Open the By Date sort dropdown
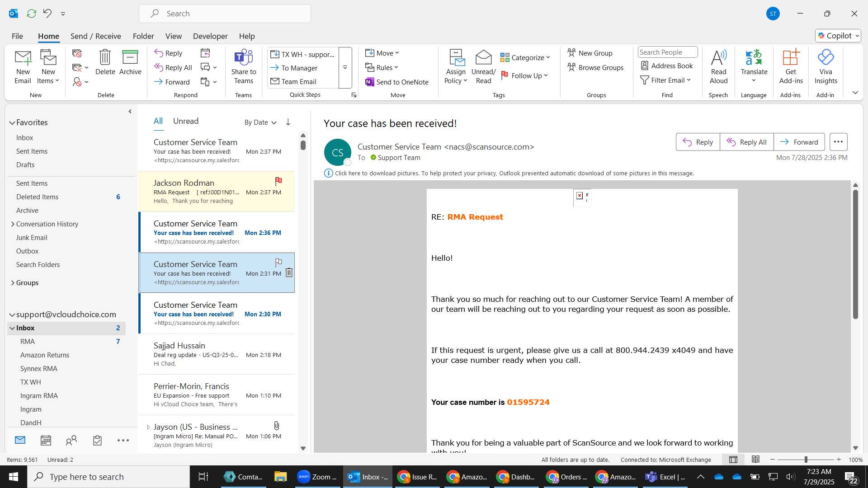The height and width of the screenshot is (488, 868). (260, 122)
